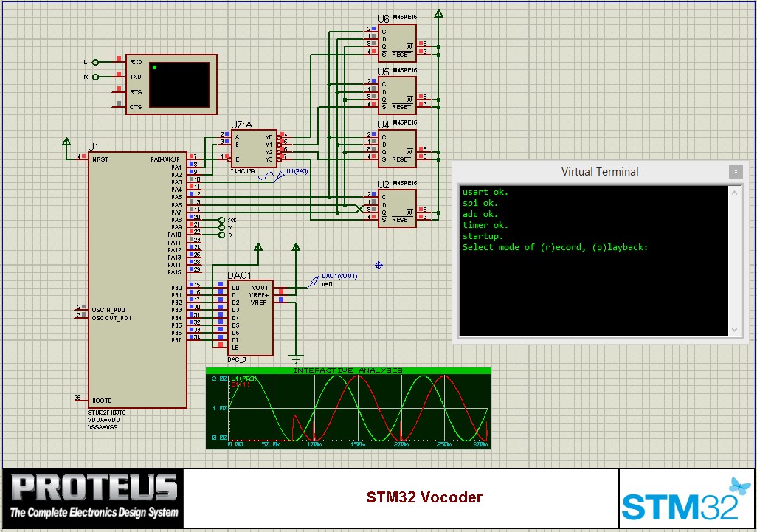Click the tx terminal on PA9
757x532 pixels.
tap(221, 227)
